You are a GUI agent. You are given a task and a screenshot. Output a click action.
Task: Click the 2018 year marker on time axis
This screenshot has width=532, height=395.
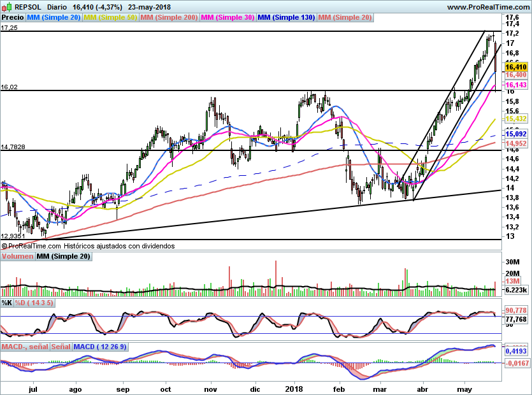294,388
